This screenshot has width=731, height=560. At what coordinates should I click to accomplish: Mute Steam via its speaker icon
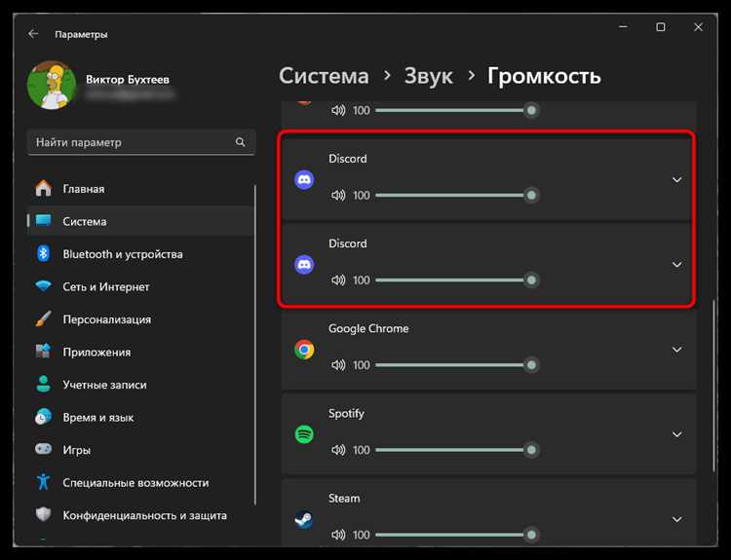coord(338,535)
